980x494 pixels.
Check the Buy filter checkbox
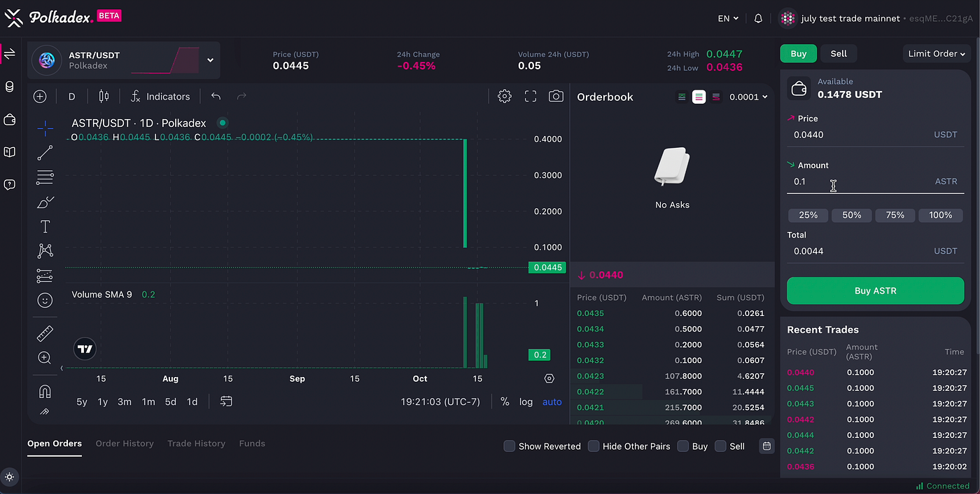pos(683,446)
